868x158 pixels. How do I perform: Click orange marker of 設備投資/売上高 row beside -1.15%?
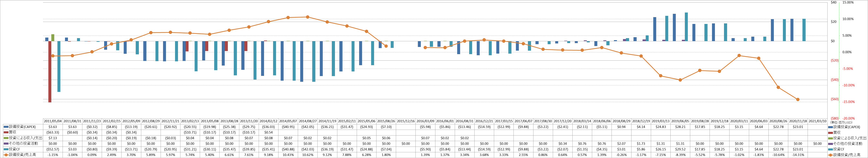pyautogui.click(x=6, y=155)
